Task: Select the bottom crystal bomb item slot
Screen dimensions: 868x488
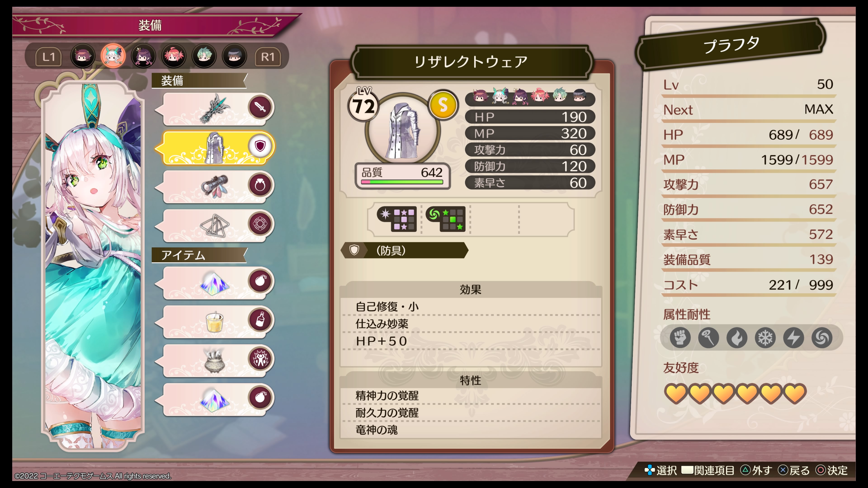Action: 215,399
